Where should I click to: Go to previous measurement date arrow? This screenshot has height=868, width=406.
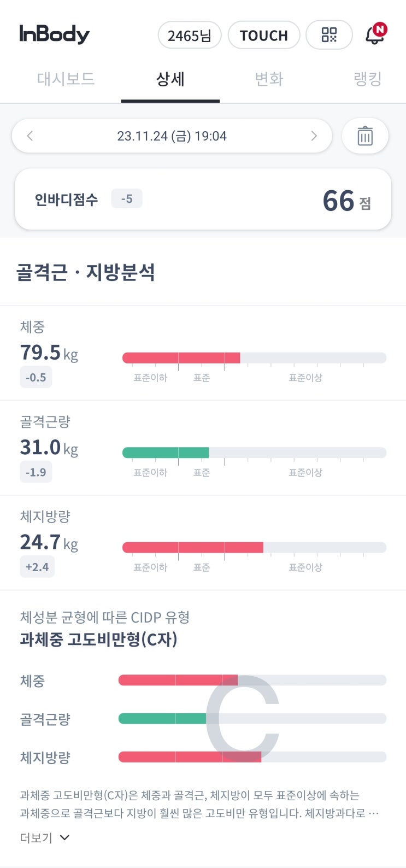coord(30,136)
